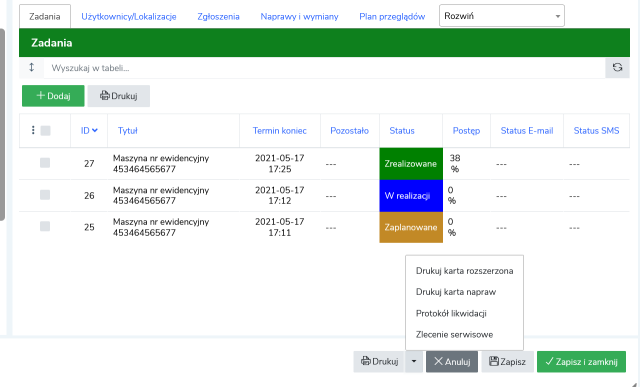This screenshot has height=387, width=640.
Task: Choose Drukuj karta rozszerzona menu item
Action: click(464, 271)
